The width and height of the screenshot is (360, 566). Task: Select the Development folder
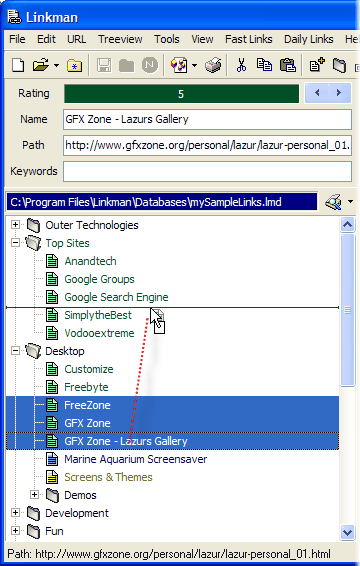[x=77, y=513]
